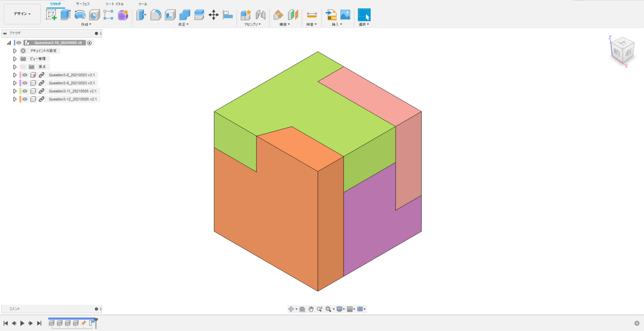Screen dimensions: 644x331
Task: Select the Shell tool
Action: pyautogui.click(x=170, y=15)
